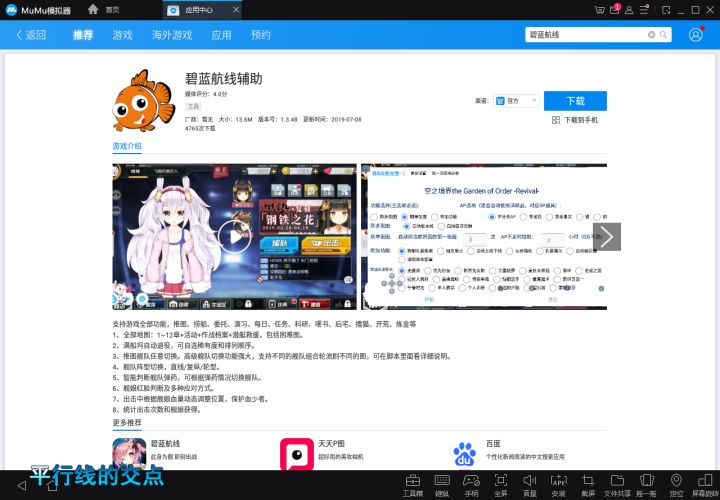Expand the 渠道 官方 channel dropdown
This screenshot has height=500, width=720.
[x=517, y=101]
